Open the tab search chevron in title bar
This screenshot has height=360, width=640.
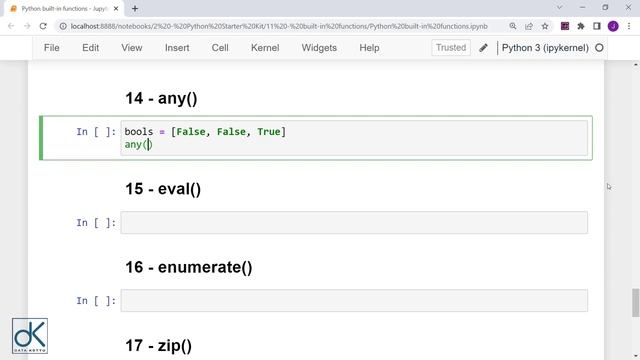tap(560, 7)
